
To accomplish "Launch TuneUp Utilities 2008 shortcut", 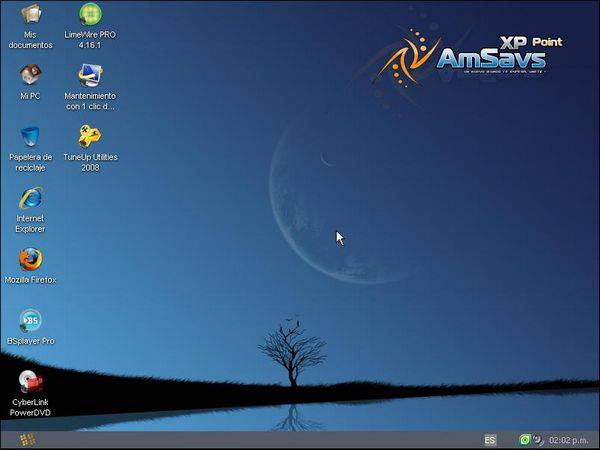I will point(90,136).
